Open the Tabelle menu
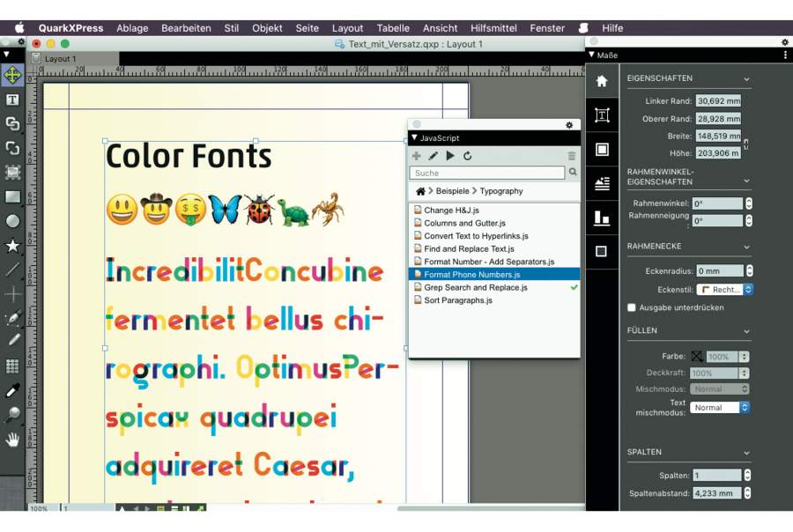This screenshot has height=532, width=793. point(393,28)
